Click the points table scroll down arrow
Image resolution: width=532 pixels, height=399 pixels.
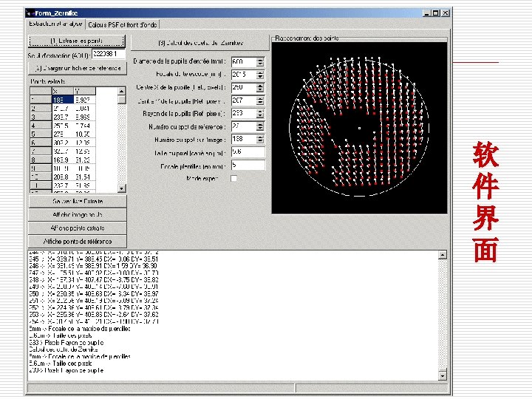pyautogui.click(x=121, y=188)
